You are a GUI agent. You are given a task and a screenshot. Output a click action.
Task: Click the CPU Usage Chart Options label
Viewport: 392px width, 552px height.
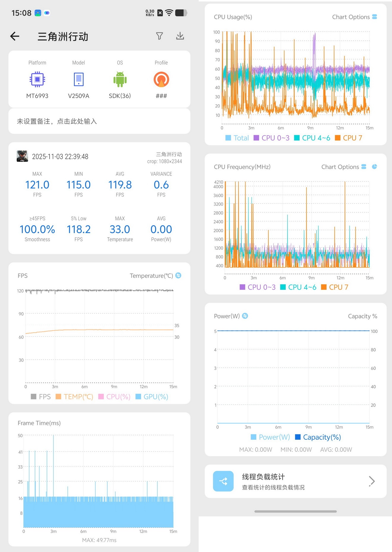tap(351, 17)
